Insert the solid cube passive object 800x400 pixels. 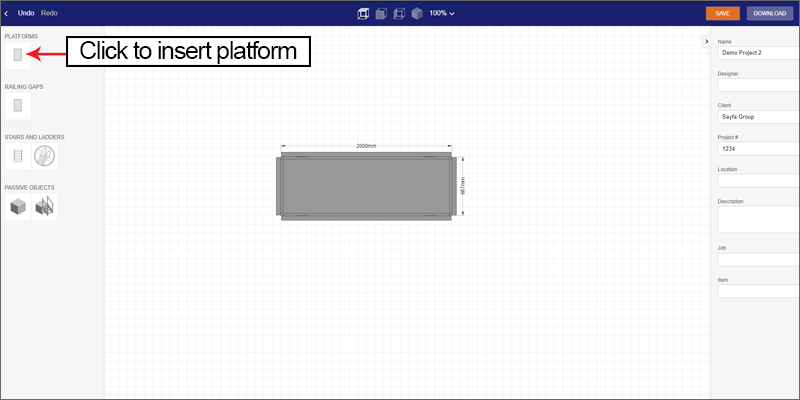point(17,206)
